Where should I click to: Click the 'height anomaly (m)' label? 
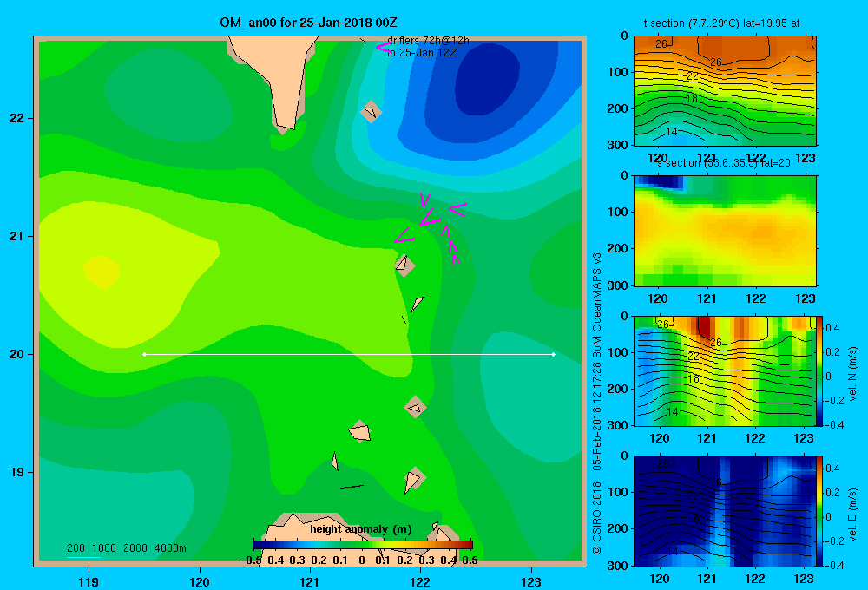click(x=360, y=529)
